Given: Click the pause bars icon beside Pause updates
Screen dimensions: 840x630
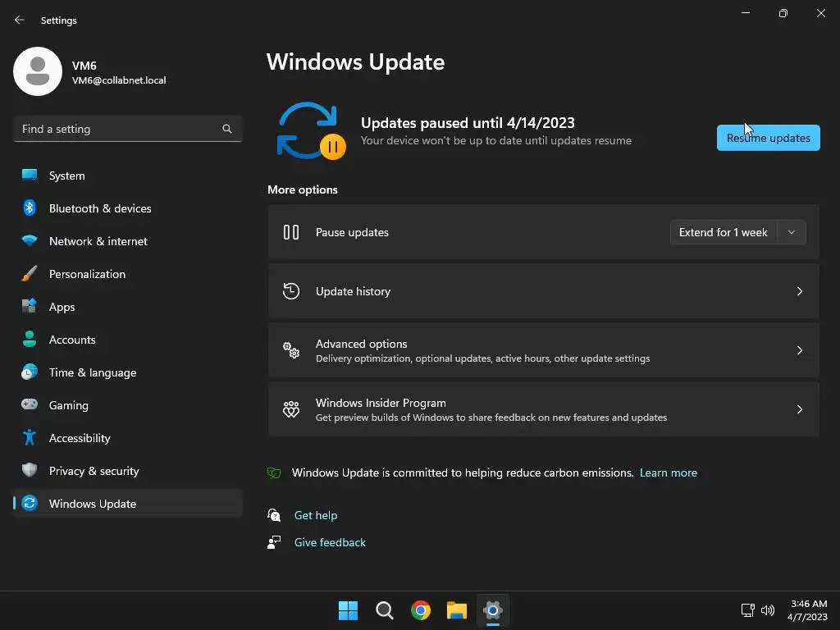Looking at the screenshot, I should [291, 232].
